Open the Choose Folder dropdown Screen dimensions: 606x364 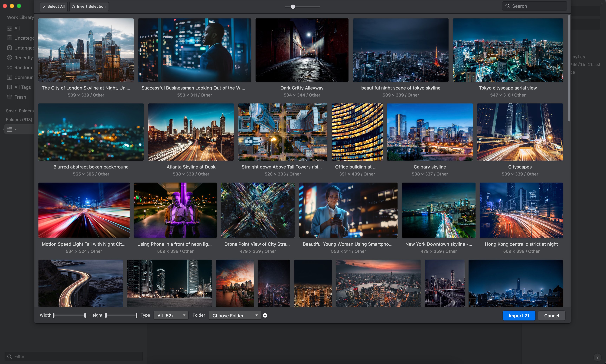click(235, 315)
